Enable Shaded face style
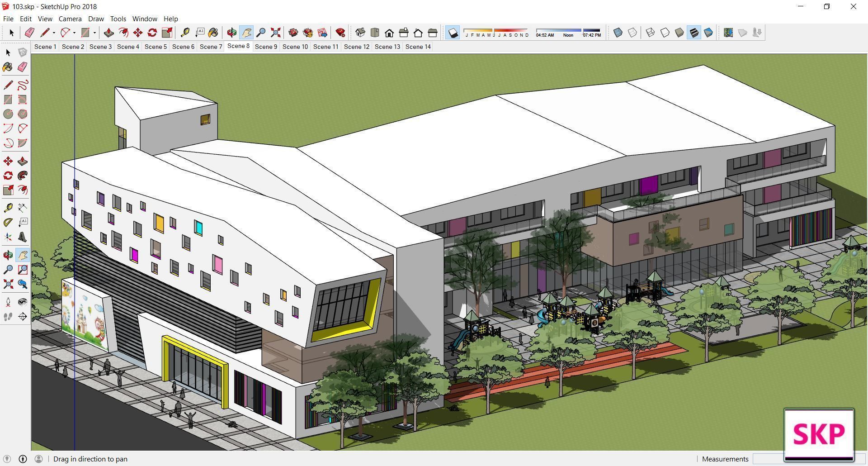This screenshot has height=466, width=868. 679,33
